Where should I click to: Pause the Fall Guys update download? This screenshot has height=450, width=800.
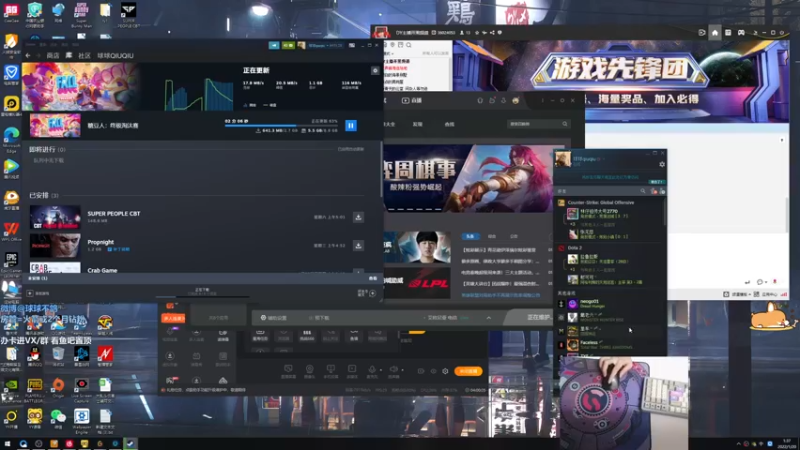click(x=351, y=125)
